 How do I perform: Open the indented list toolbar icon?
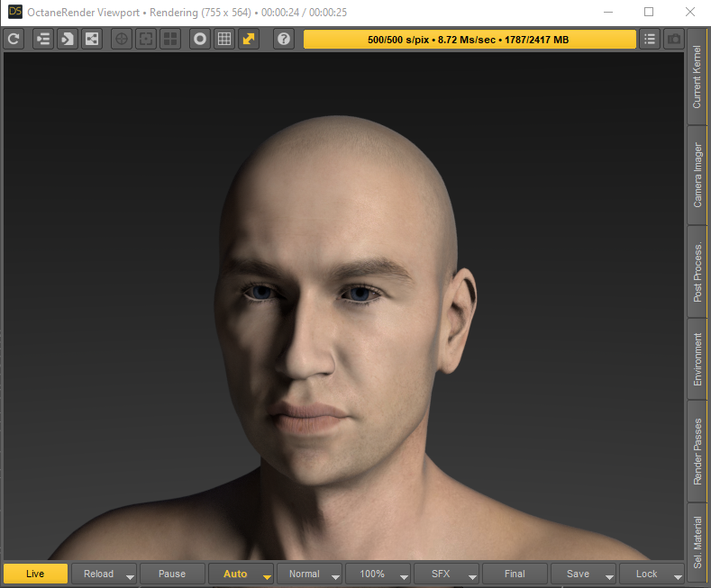tap(43, 39)
